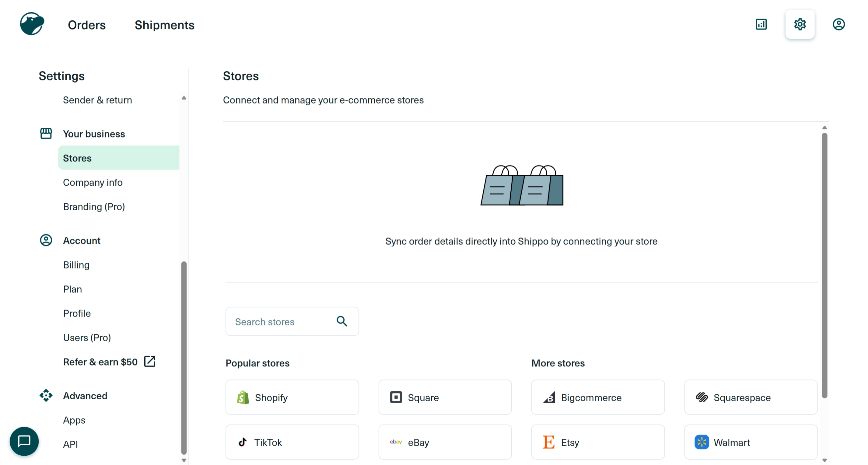
Task: Connect a Shopify store
Action: (292, 397)
